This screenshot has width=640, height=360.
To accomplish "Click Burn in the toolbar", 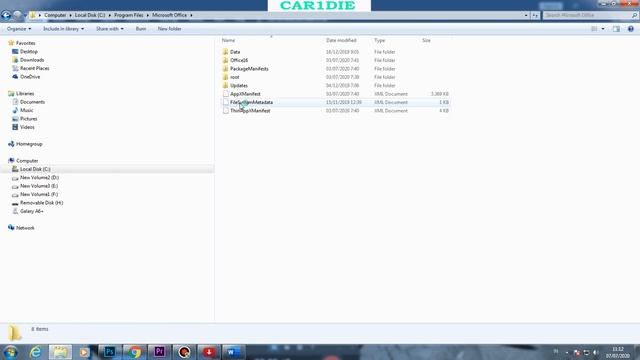I will click(141, 29).
